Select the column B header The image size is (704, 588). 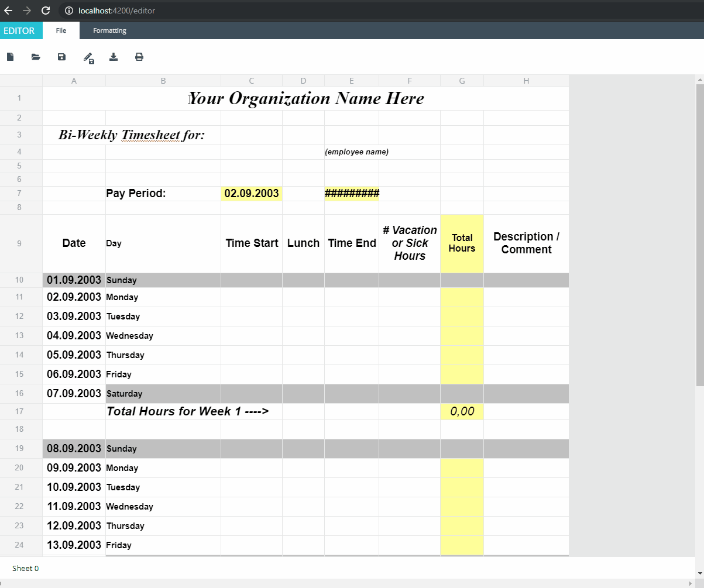163,81
